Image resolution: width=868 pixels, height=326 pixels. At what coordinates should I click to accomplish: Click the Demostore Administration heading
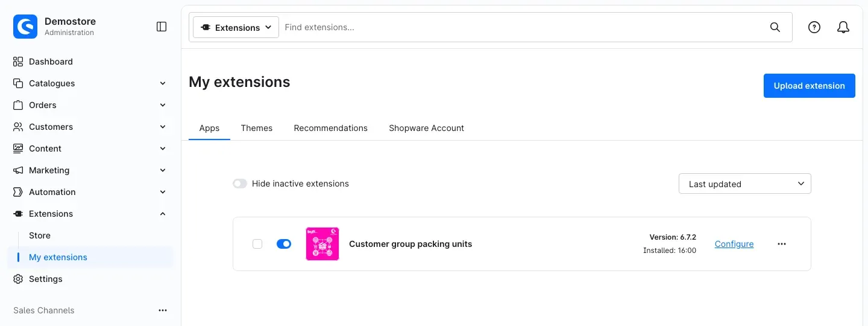70,26
